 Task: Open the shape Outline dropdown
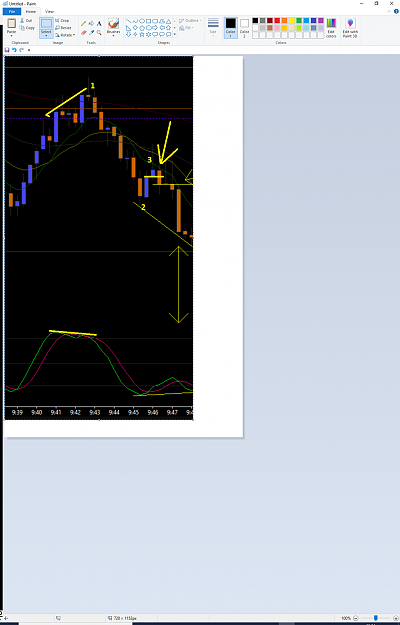click(190, 21)
